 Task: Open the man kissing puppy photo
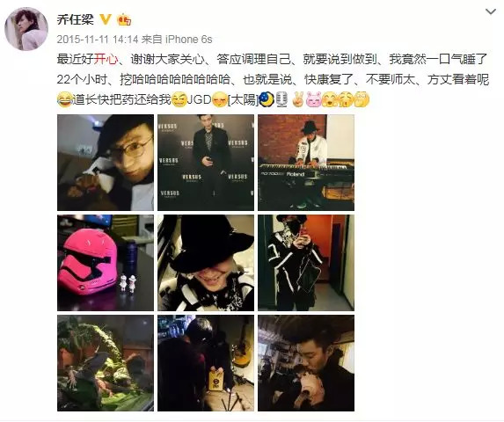306,363
